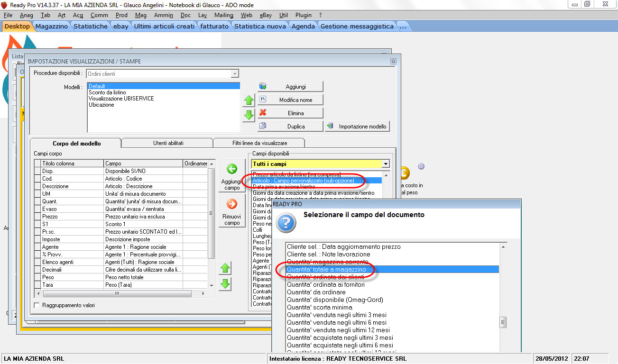Click orange arrow Rimuovi campo
The height and width of the screenshot is (364, 618).
(232, 204)
